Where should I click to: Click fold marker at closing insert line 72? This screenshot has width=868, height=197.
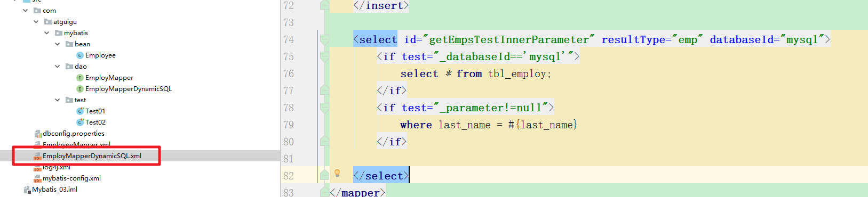tap(324, 5)
